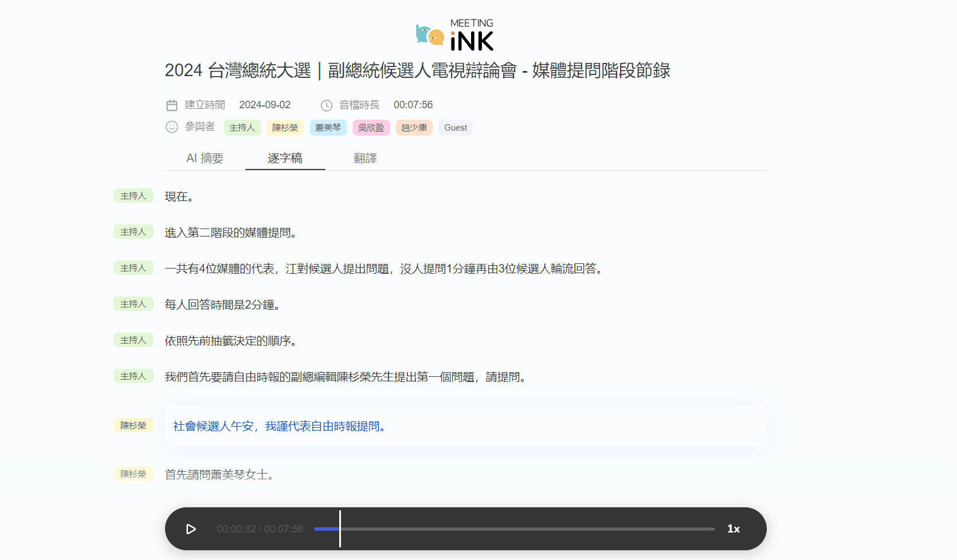The height and width of the screenshot is (560, 957).
Task: Select the 吳欣盈 participant tag
Action: (x=371, y=128)
